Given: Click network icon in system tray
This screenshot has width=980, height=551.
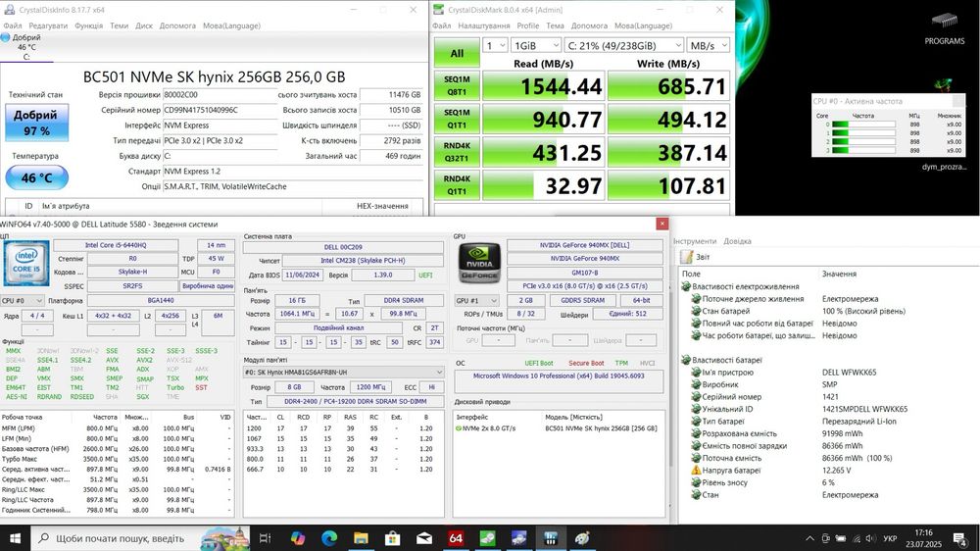Looking at the screenshot, I should [857, 538].
